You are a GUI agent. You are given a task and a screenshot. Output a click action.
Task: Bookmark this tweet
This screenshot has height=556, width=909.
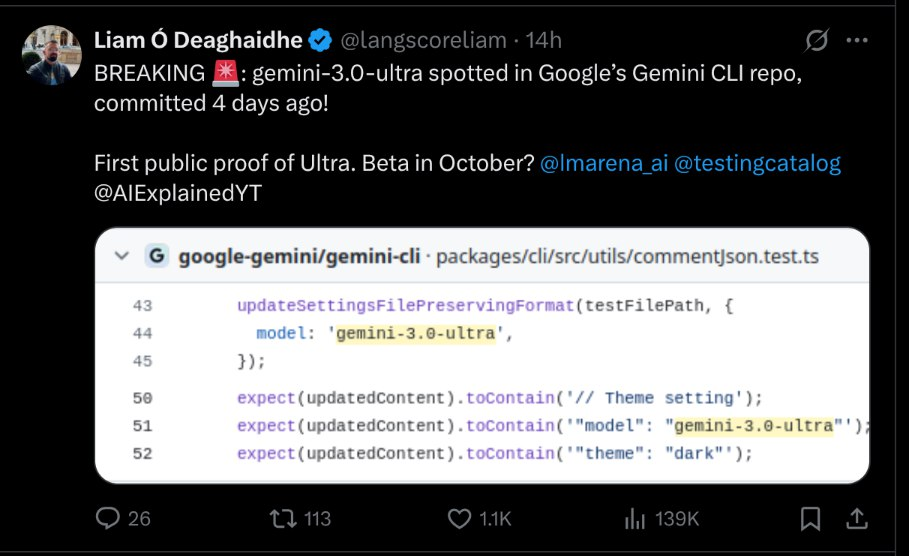[x=810, y=518]
